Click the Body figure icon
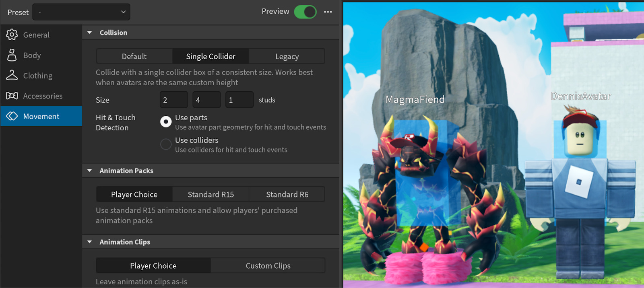 tap(12, 55)
